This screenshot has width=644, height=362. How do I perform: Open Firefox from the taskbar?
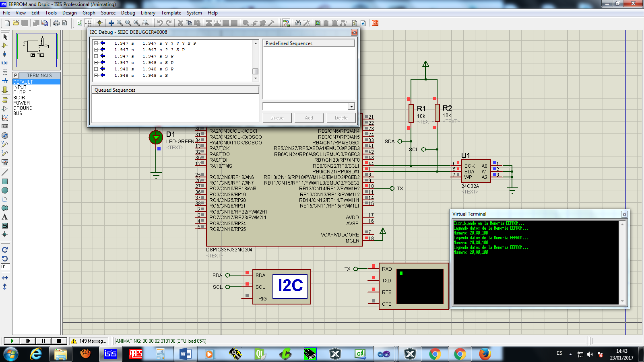coord(484,354)
